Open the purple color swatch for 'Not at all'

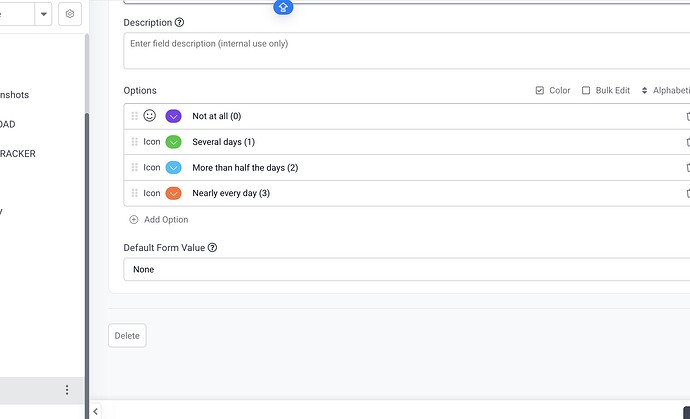click(x=173, y=116)
